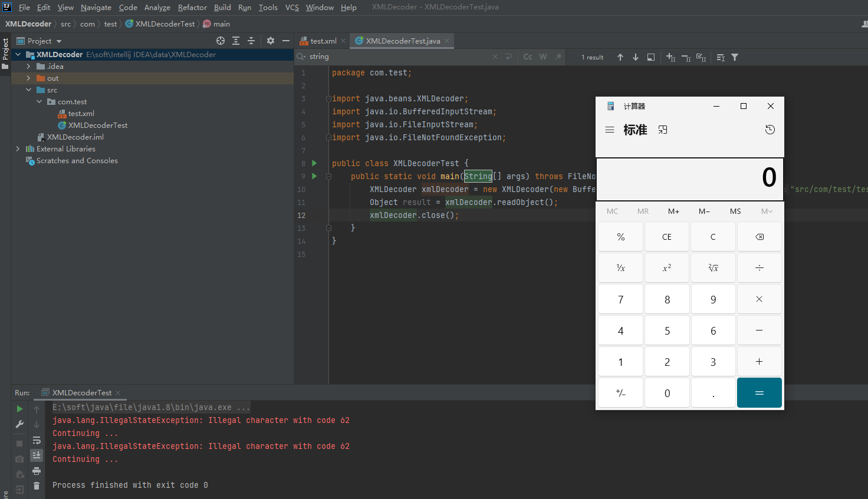This screenshot has width=868, height=499.
Task: Click the CE button in Calculator
Action: (x=667, y=237)
